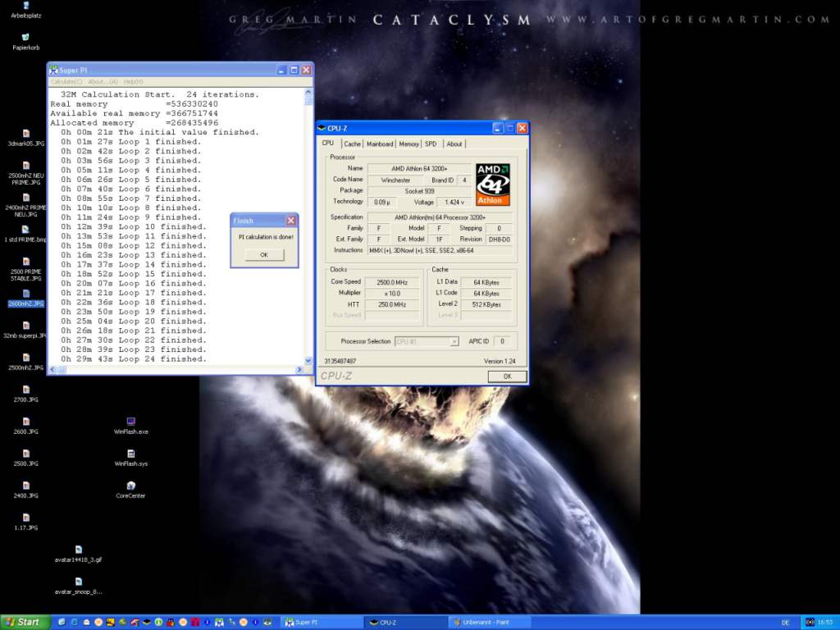
Task: Switch to the SPD tab in CPU-Z
Action: coord(431,144)
